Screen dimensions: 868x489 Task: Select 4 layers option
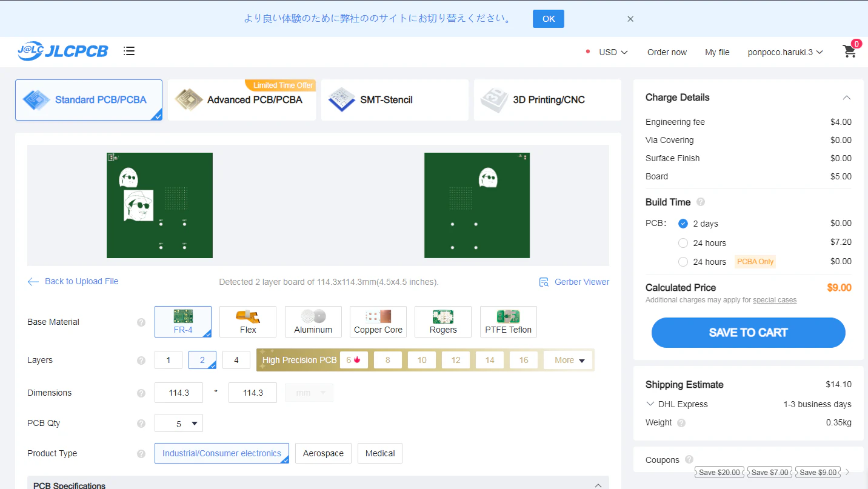[x=236, y=360]
